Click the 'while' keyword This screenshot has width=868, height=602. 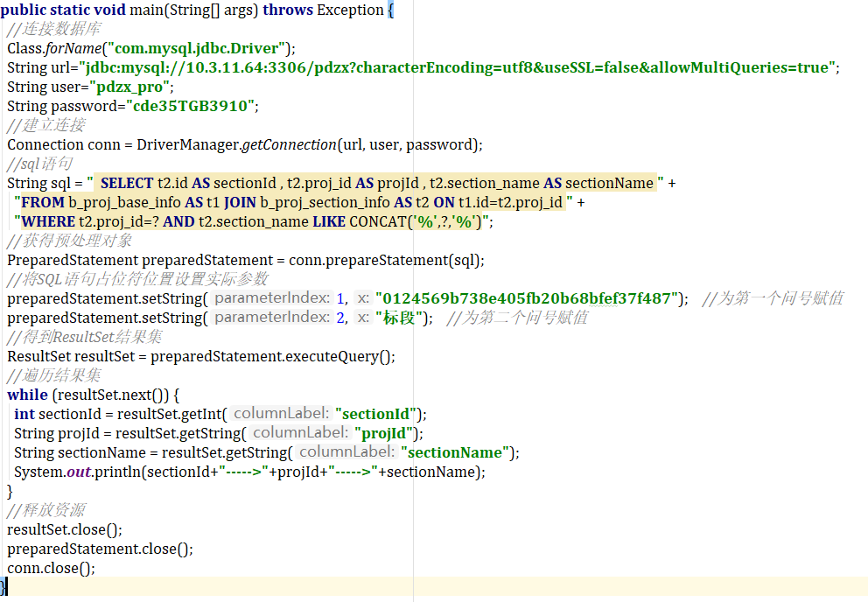28,395
